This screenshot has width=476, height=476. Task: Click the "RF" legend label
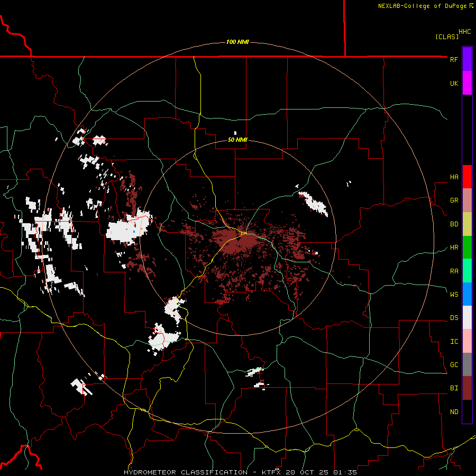(454, 59)
